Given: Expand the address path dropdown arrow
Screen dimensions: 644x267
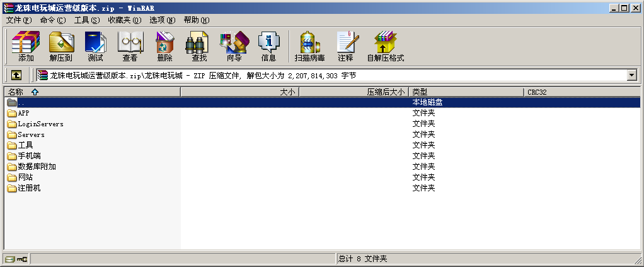Looking at the screenshot, I should tap(631, 75).
